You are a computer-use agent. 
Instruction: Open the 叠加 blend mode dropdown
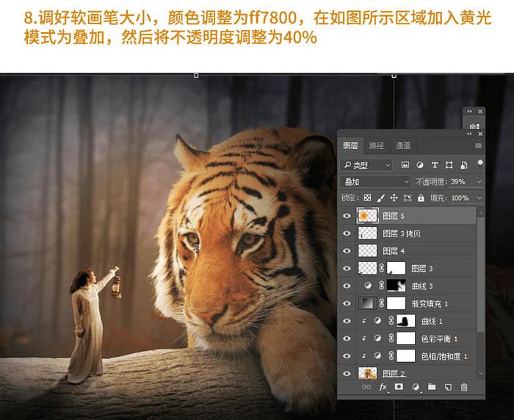[375, 181]
